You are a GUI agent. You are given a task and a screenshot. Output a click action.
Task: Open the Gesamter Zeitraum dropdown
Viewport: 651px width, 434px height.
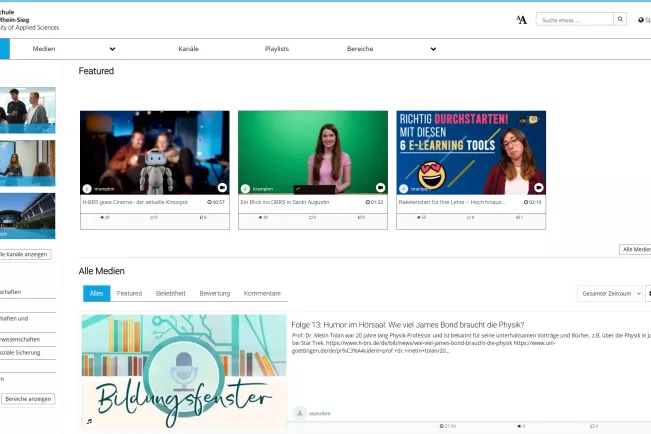pyautogui.click(x=609, y=293)
